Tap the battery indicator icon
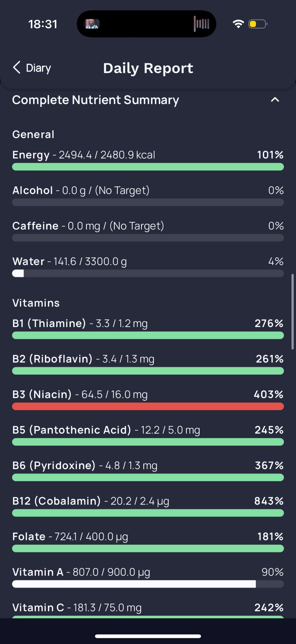 point(258,24)
